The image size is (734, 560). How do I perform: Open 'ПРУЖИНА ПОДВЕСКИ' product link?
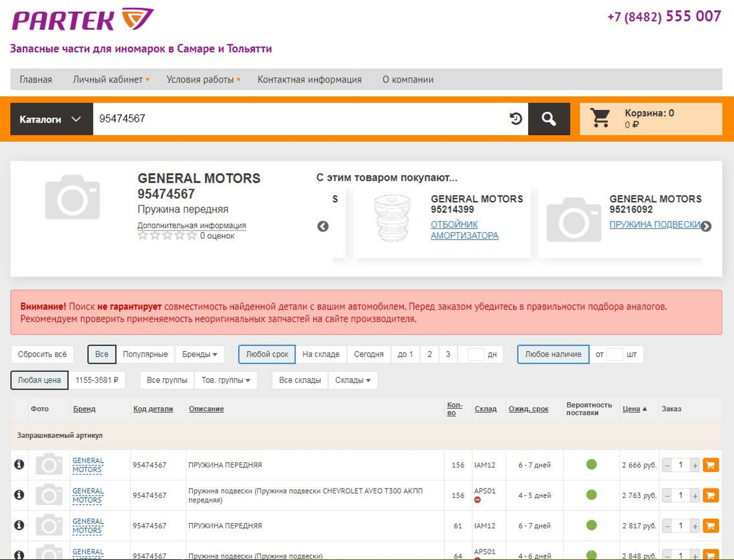[654, 224]
